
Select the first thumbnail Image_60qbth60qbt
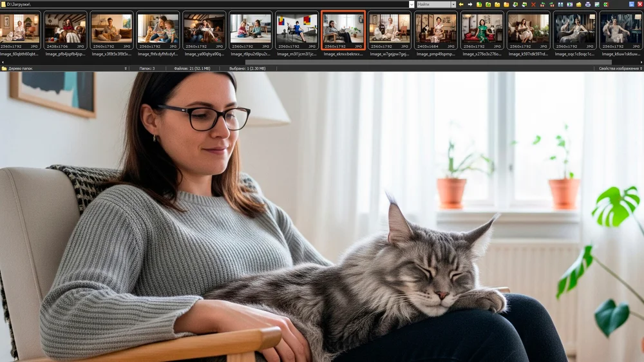click(19, 30)
